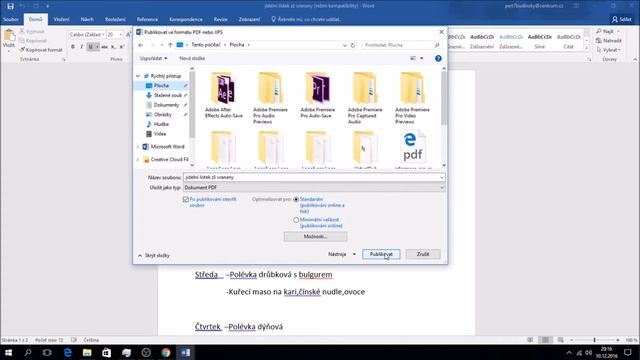Viewport: 640px width, 360px height.
Task: Adjust the Word zoom slider
Action: (x=595, y=340)
